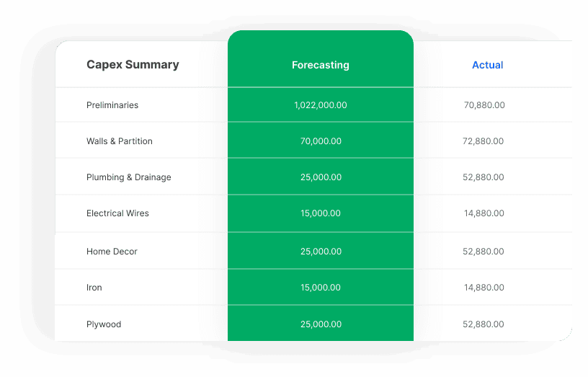
Task: Select the Electrical Wires forecasting cell
Action: [321, 213]
